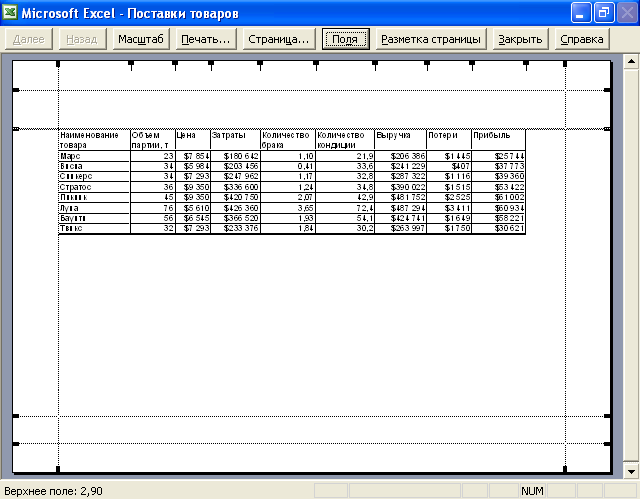The height and width of the screenshot is (500, 640).
Task: Click the 3,65 defect quantity value
Action: coord(305,208)
